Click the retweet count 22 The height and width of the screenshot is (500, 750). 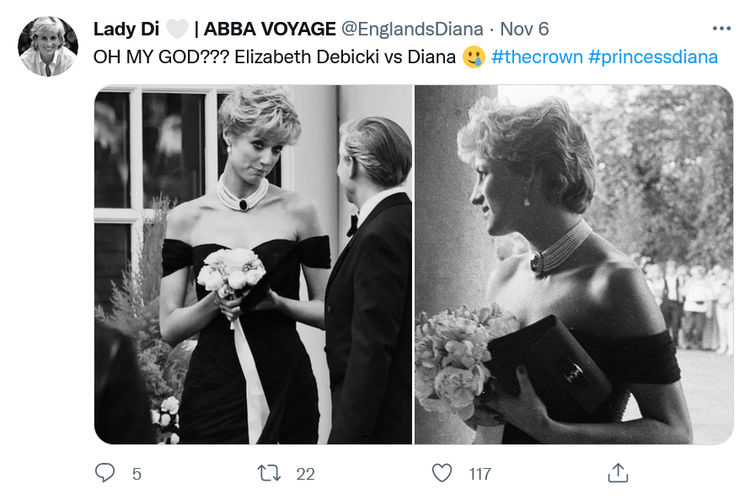coord(306,472)
